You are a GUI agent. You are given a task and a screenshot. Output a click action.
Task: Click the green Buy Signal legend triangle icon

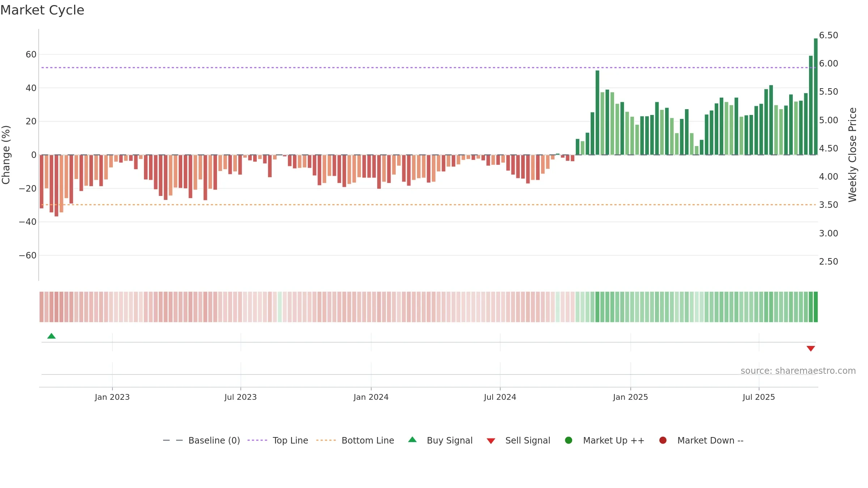click(x=412, y=440)
